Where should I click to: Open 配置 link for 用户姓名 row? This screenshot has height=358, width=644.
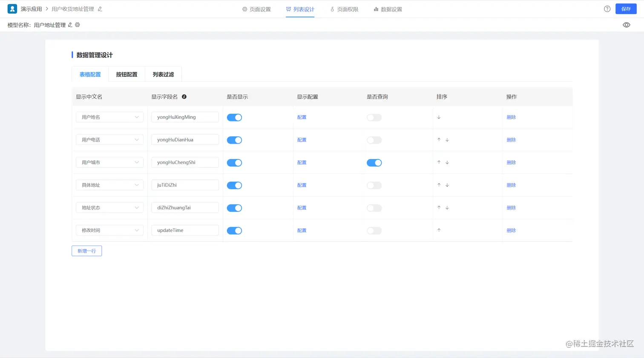(x=302, y=117)
